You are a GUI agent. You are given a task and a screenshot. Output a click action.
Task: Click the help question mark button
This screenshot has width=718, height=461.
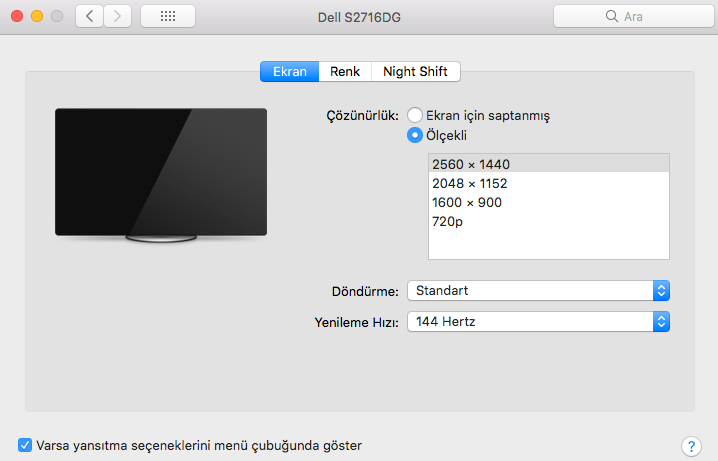point(690,446)
